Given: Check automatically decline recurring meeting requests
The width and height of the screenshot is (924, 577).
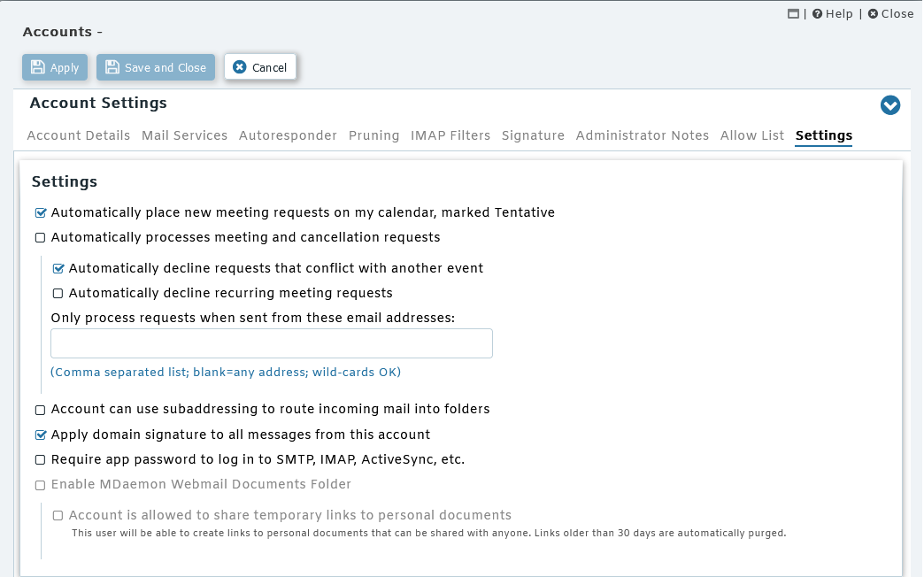Looking at the screenshot, I should click(58, 293).
